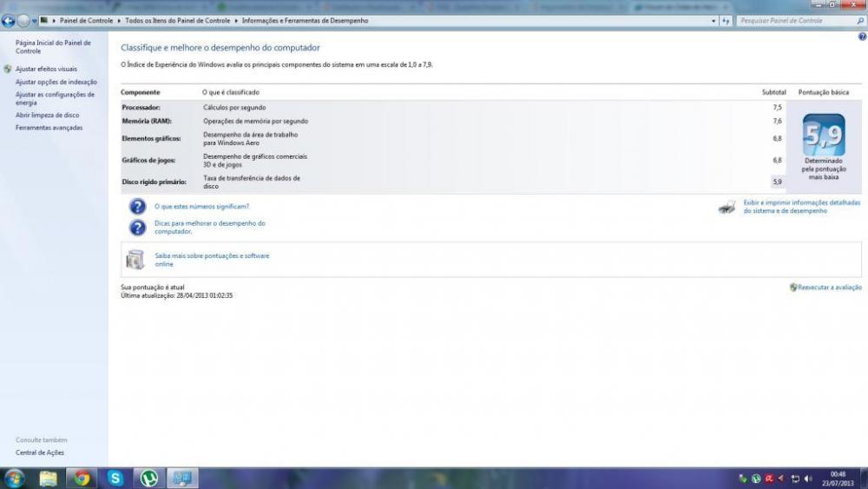Viewport: 868px width, 489px height.
Task: Open 'O que estes números significam?' link
Action: 201,207
